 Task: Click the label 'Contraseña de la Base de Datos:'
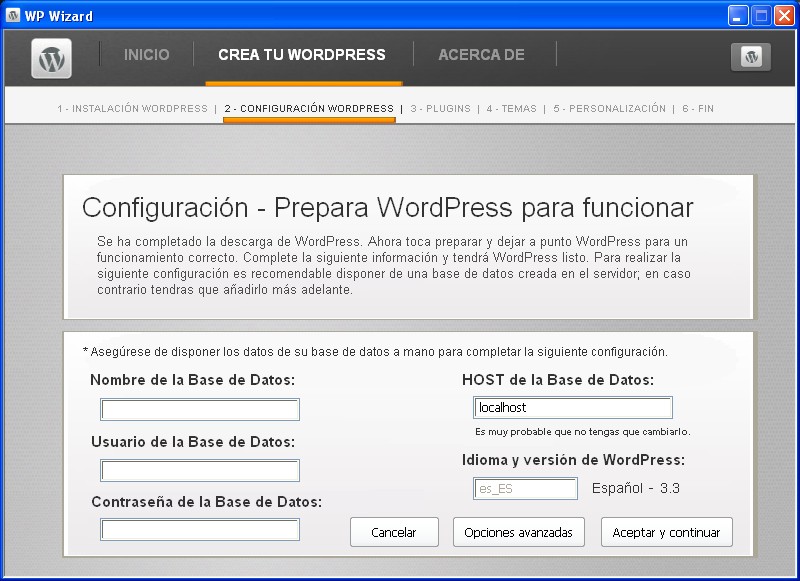207,502
